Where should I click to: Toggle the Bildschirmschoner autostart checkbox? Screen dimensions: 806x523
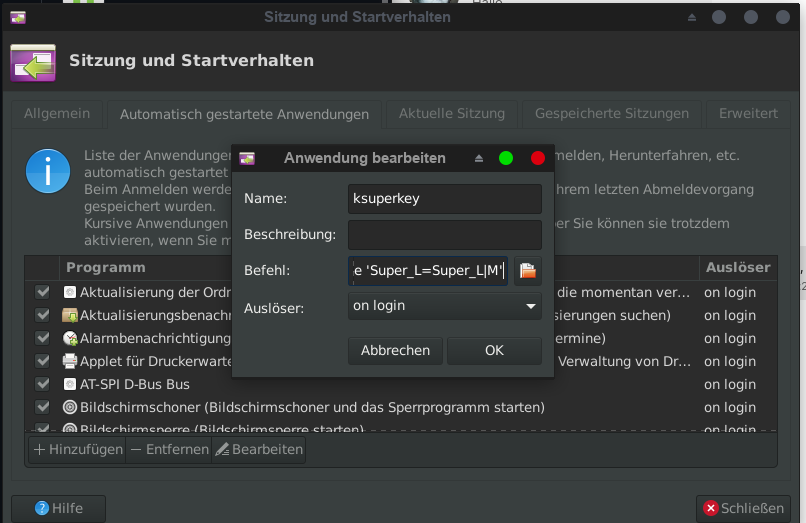(x=43, y=407)
